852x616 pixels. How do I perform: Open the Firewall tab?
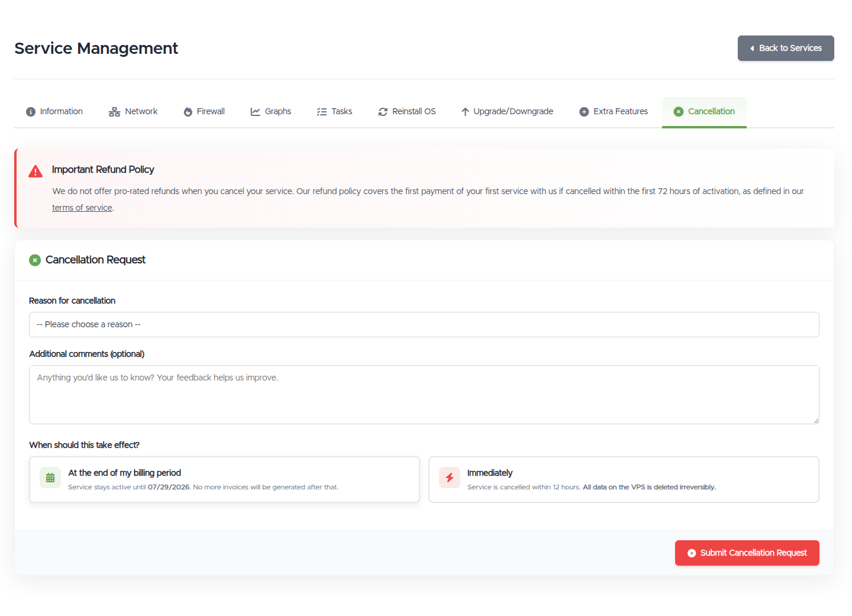click(x=204, y=112)
